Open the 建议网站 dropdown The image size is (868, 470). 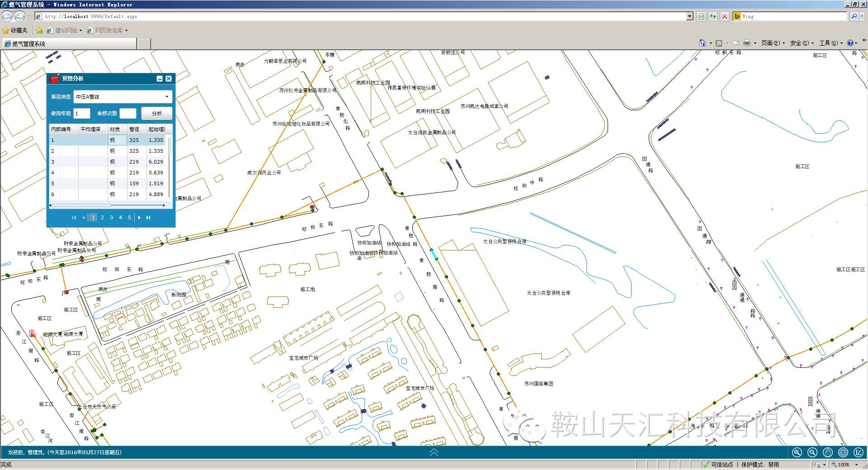coord(64,30)
